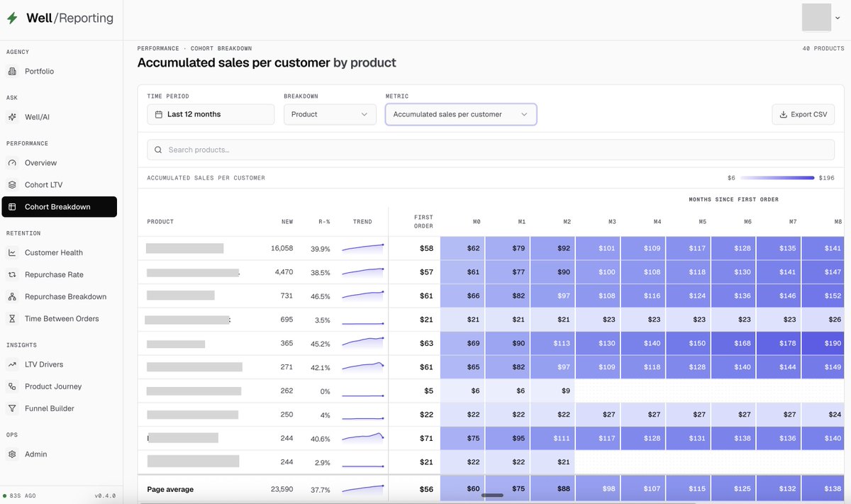Click the Well lightning bolt logo
The image size is (851, 504).
pos(11,18)
